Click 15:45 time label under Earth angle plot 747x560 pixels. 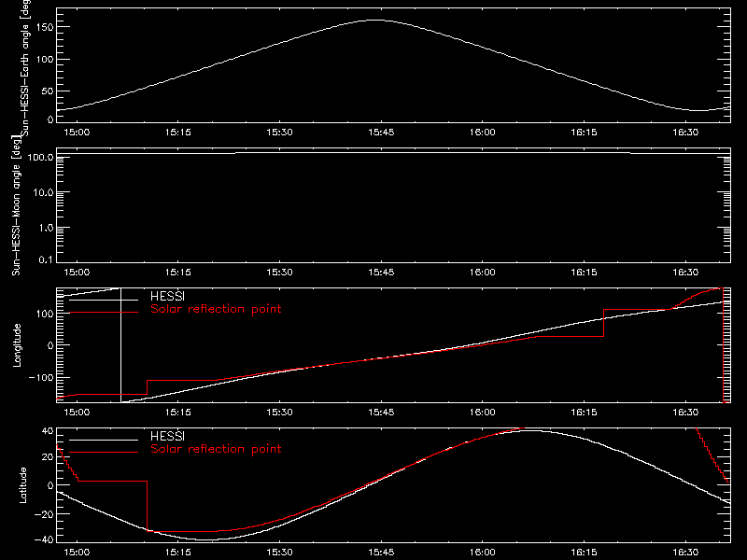[x=381, y=132]
